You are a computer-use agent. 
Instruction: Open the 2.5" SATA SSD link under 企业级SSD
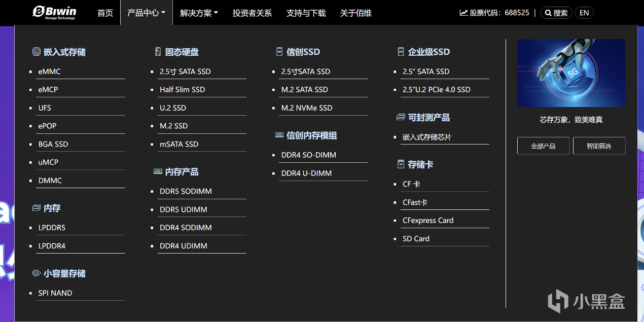click(426, 71)
